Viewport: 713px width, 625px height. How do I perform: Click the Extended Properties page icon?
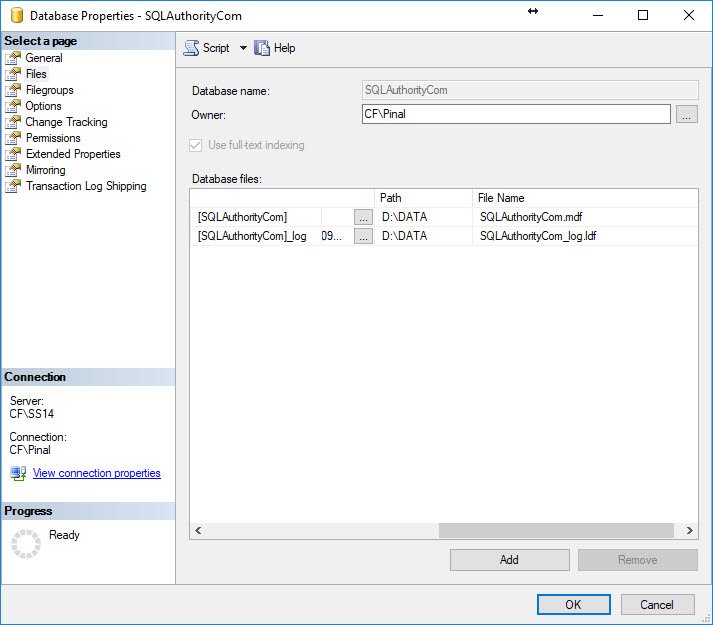(x=13, y=154)
